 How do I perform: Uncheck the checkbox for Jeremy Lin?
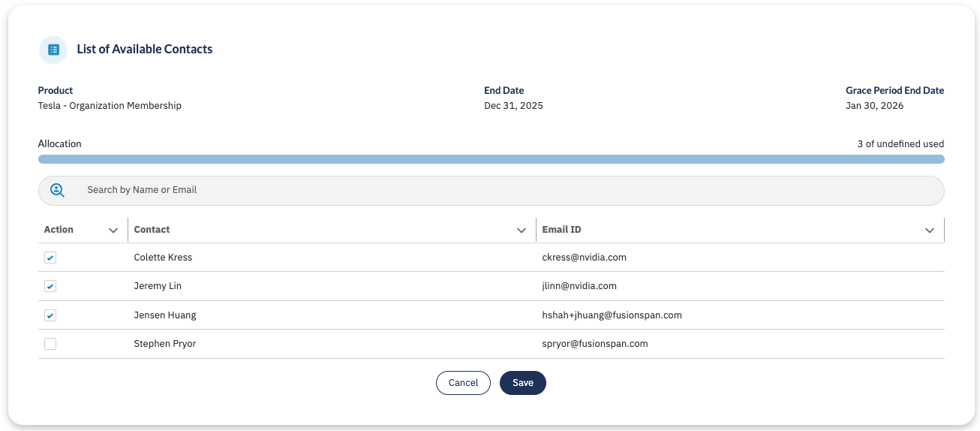click(x=50, y=286)
